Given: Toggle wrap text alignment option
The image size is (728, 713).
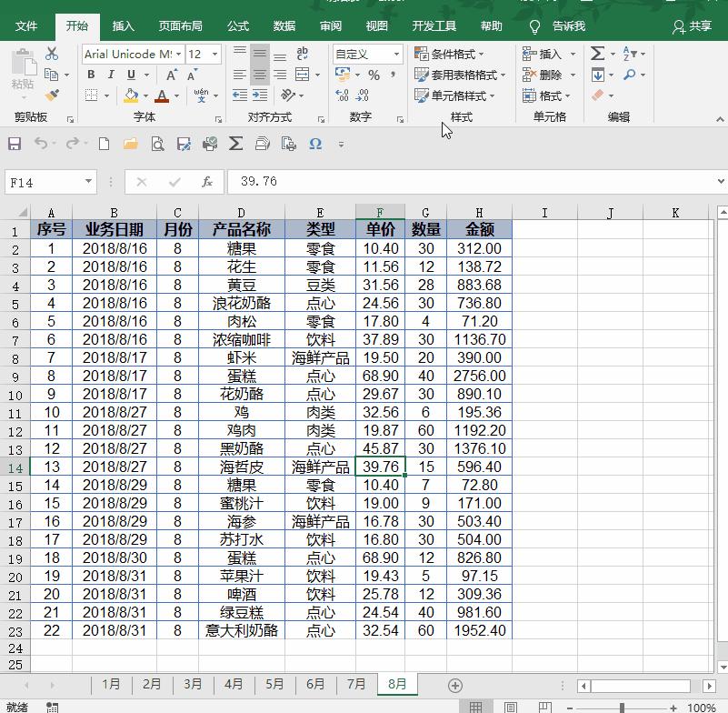Looking at the screenshot, I should point(302,53).
